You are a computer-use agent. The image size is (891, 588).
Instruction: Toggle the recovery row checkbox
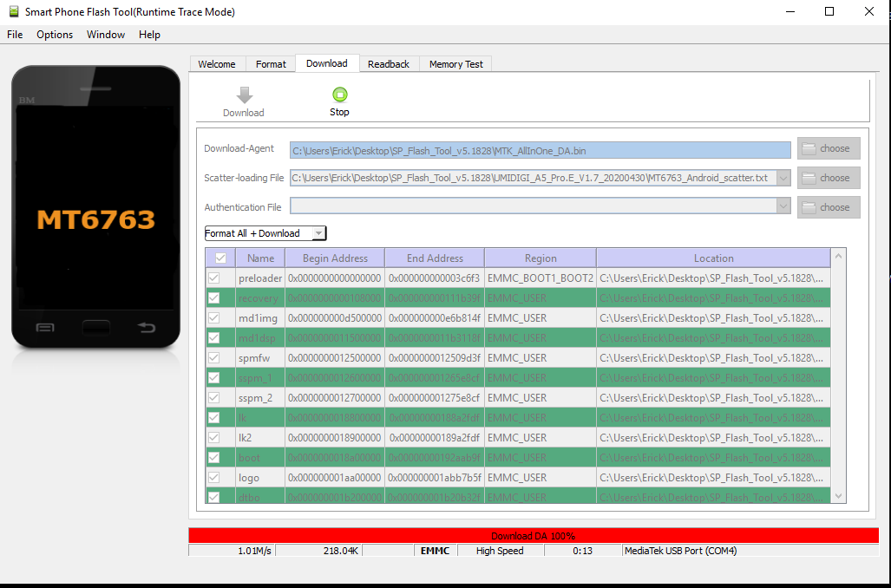pyautogui.click(x=213, y=297)
